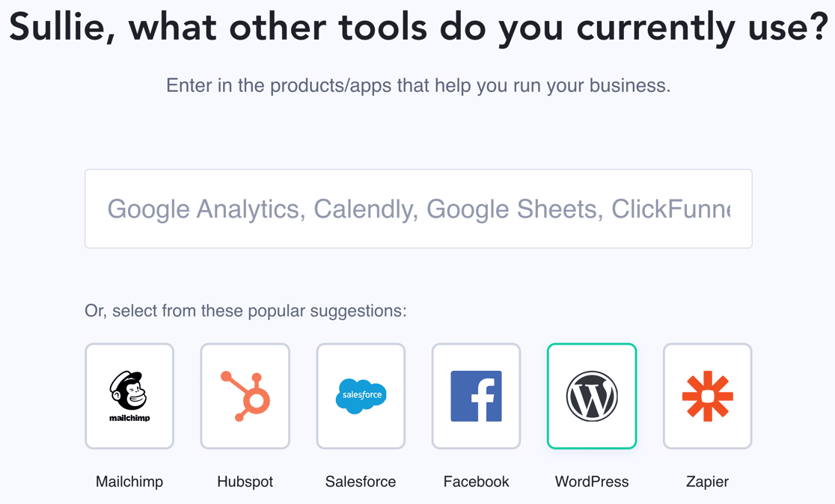The image size is (835, 504).
Task: Enable the Mailchimp suggestion tile
Action: coord(129,434)
